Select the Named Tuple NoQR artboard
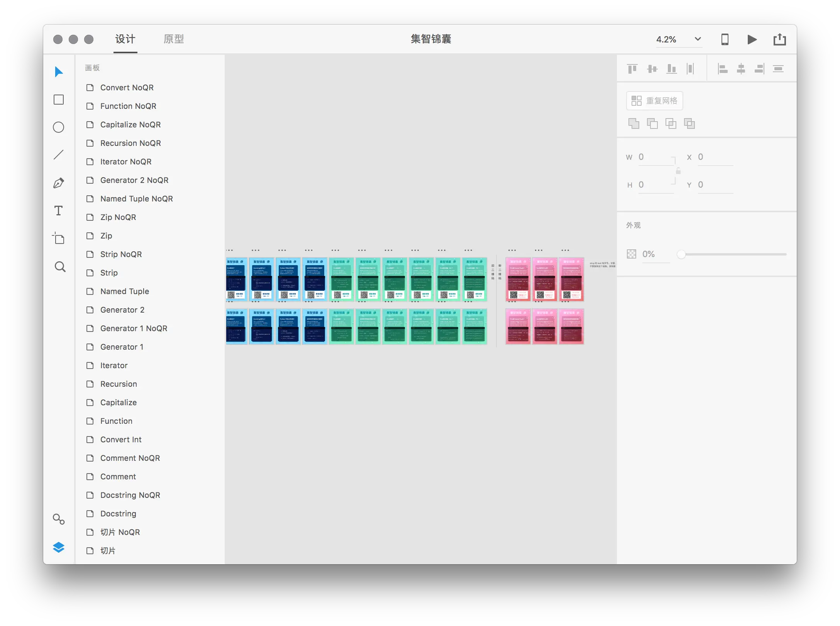Viewport: 840px width, 626px height. [137, 199]
